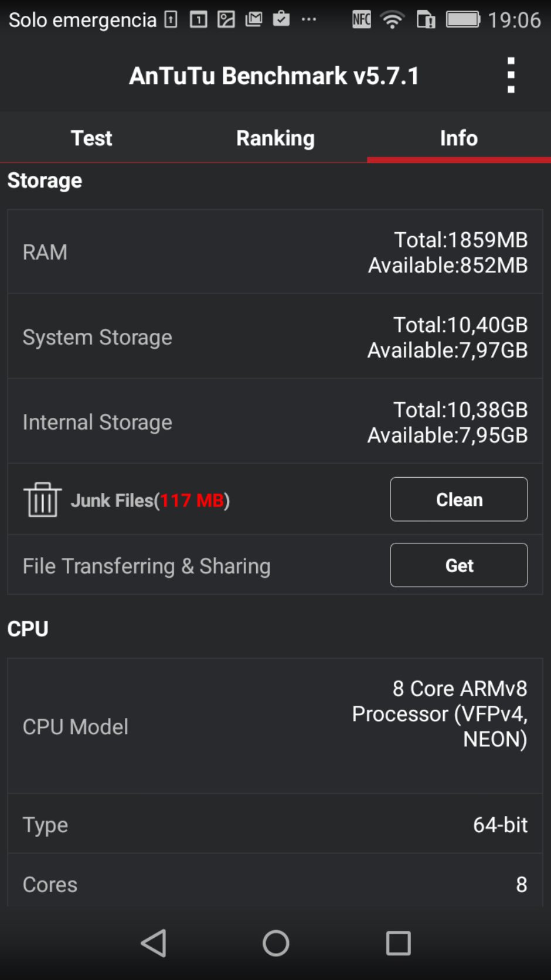
Task: Open recent apps with square button
Action: tap(398, 944)
